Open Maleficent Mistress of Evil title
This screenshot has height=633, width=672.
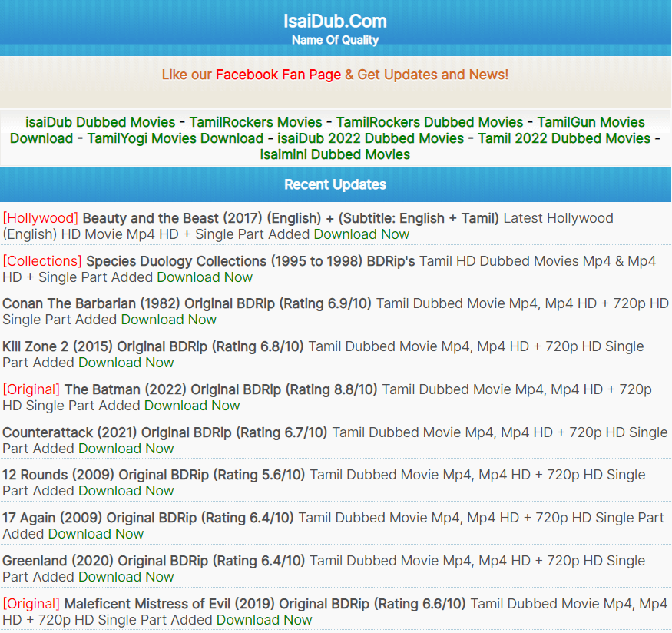pos(265,604)
